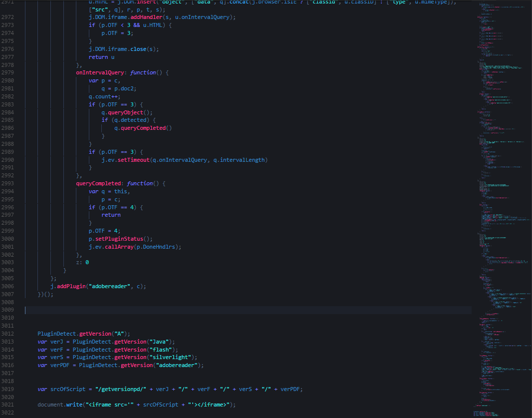Click the minimap near the bottom of file
Viewport: 532px width, 418px height.
[499, 400]
